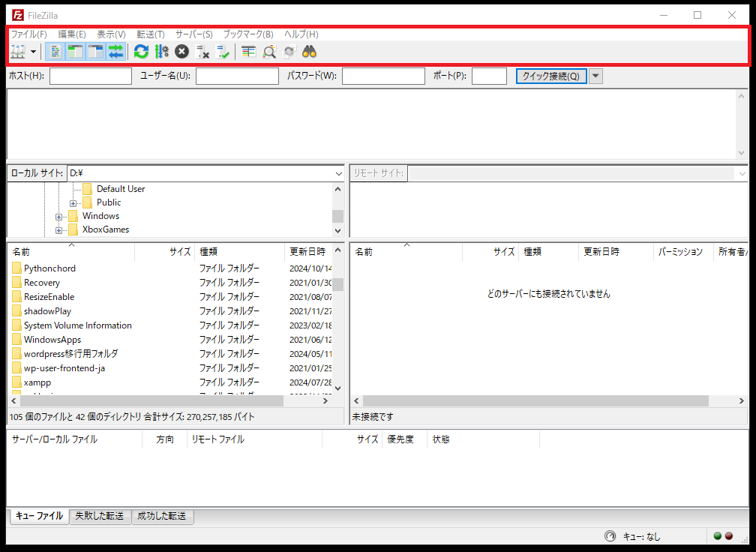Switch to the 失敗した転送 tab
The image size is (756, 552).
(x=100, y=516)
